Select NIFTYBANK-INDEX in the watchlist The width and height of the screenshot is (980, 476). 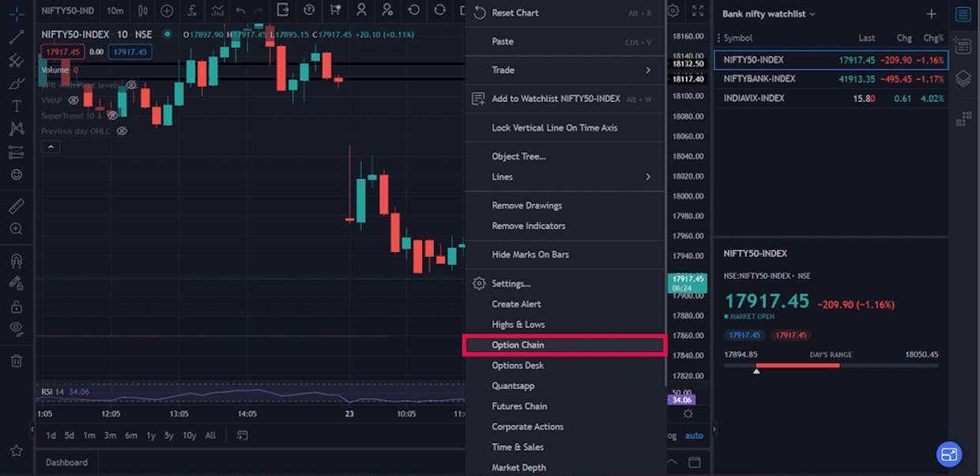[831, 79]
